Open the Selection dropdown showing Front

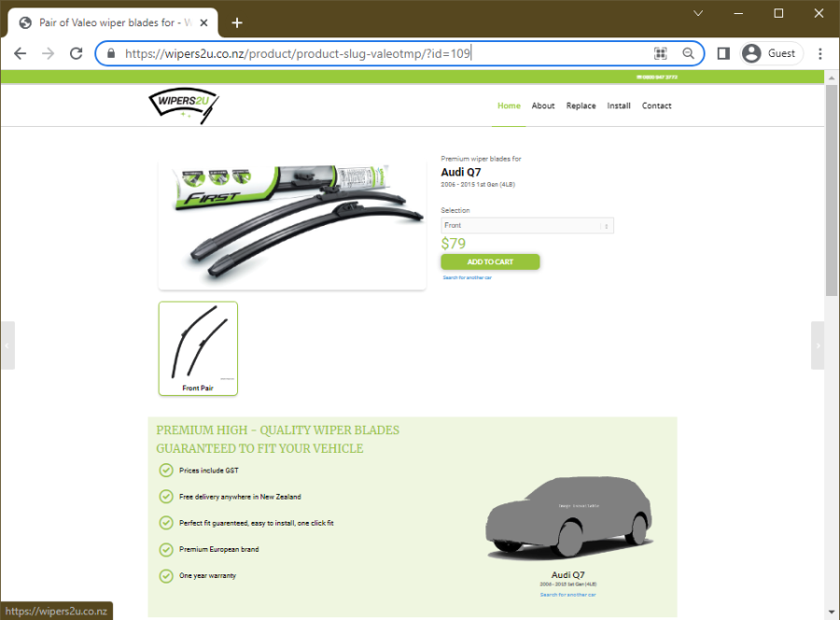click(x=527, y=226)
